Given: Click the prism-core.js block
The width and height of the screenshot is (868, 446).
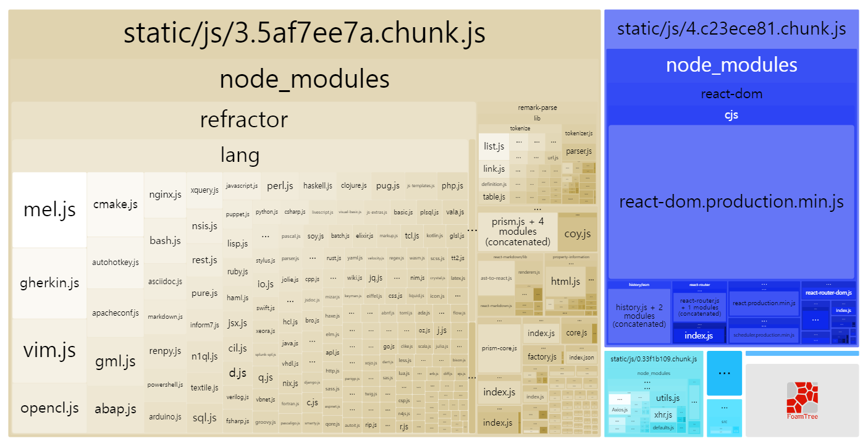Looking at the screenshot, I should pyautogui.click(x=499, y=348).
